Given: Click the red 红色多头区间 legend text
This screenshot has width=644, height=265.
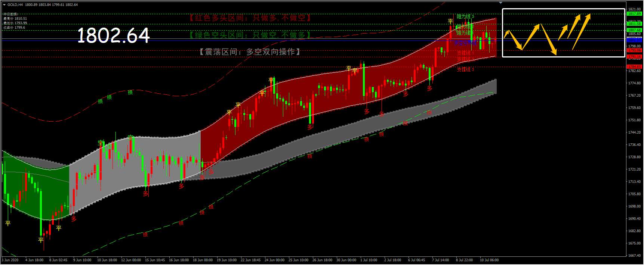Looking at the screenshot, I should tap(250, 18).
